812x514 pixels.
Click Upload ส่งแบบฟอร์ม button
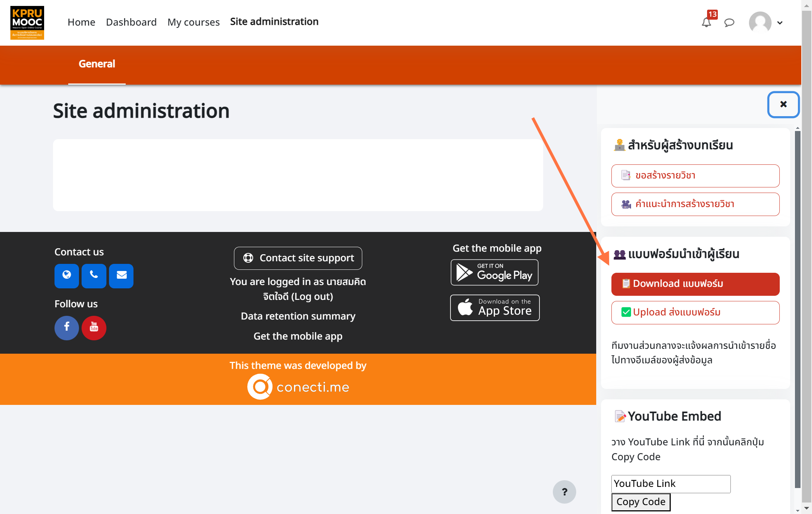pos(695,312)
